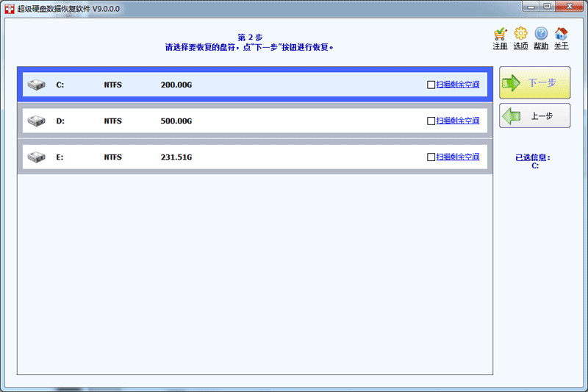
Task: Enable 扫描剩余空间 checkbox for C: drive
Action: pos(431,85)
